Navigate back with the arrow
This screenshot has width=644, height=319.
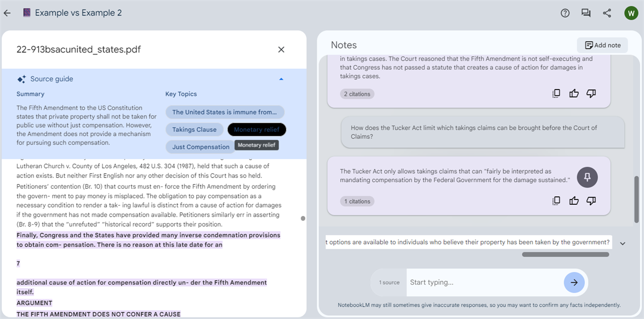[x=7, y=12]
